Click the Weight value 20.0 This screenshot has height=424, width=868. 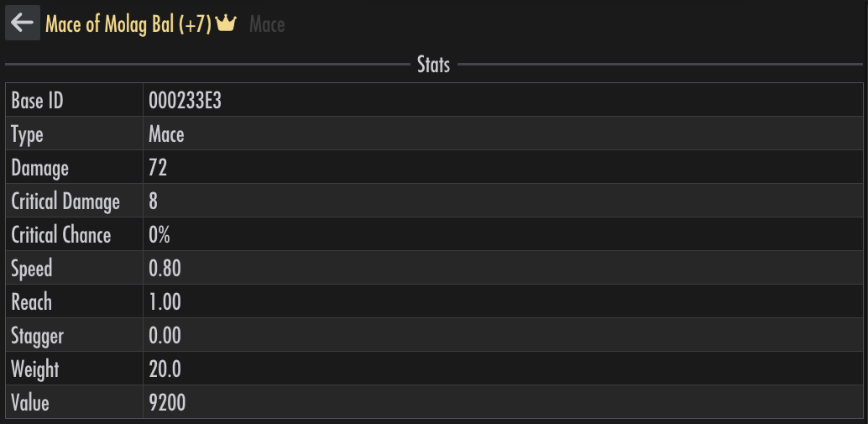coord(165,369)
